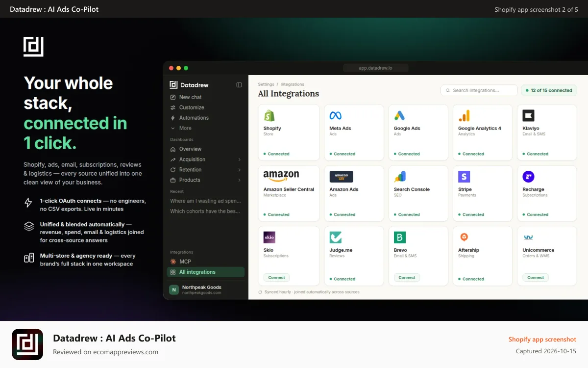The width and height of the screenshot is (588, 368).
Task: Click the northpeakgoods.com account text
Action: point(202,293)
